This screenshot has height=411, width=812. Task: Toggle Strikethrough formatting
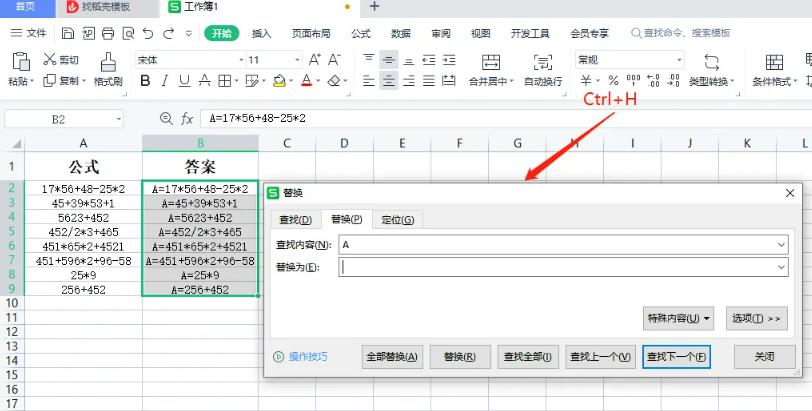(205, 81)
